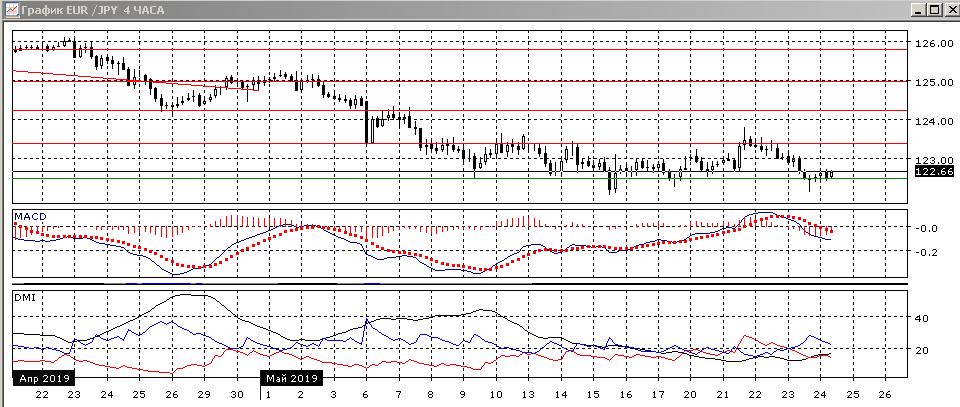This screenshot has height=407, width=960.
Task: Click the chart icon in the title bar
Action: [9, 10]
